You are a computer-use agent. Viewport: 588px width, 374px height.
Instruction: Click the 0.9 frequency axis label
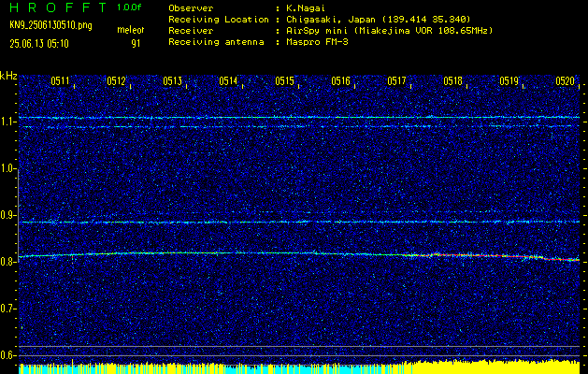click(7, 215)
